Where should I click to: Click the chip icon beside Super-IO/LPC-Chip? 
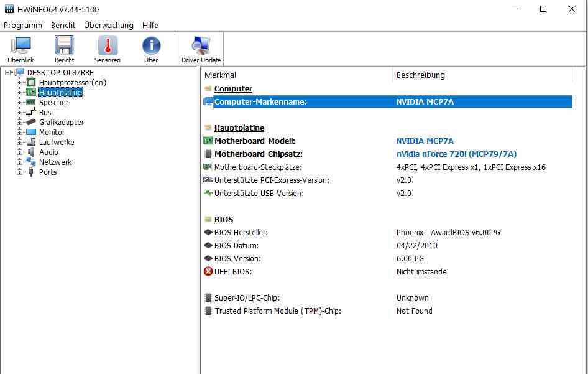pyautogui.click(x=208, y=298)
